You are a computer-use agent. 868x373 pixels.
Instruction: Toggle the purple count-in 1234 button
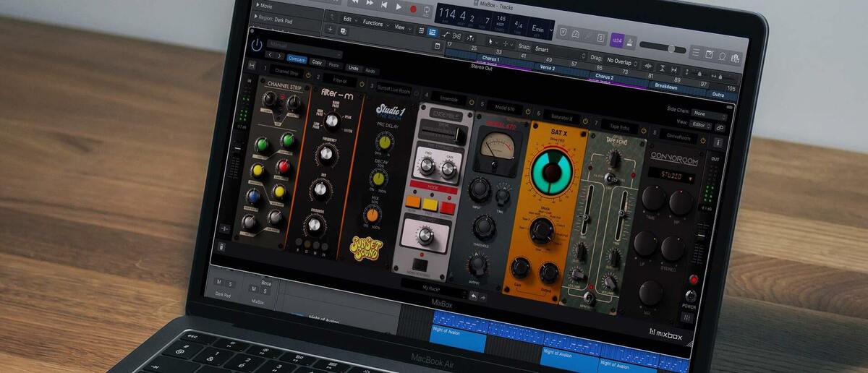click(x=617, y=39)
